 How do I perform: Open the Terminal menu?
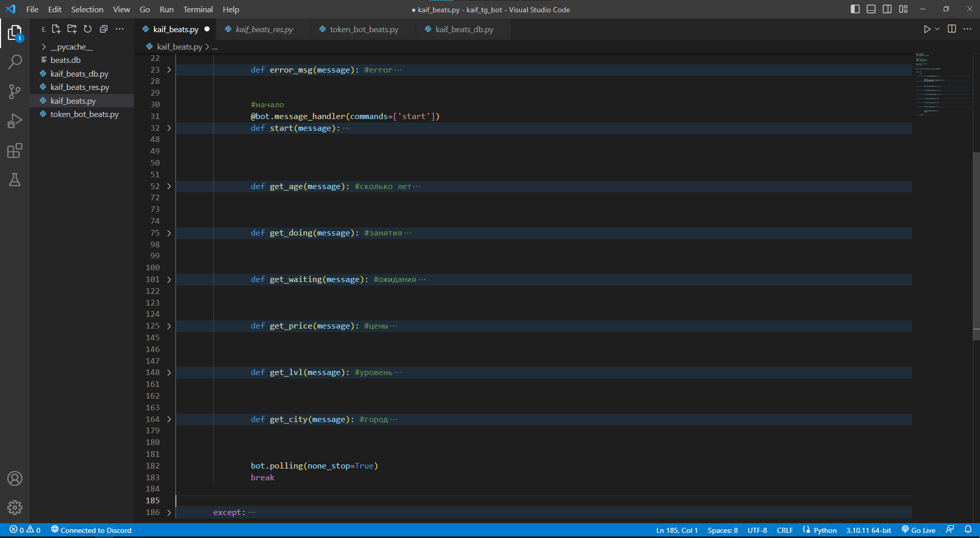tap(198, 9)
